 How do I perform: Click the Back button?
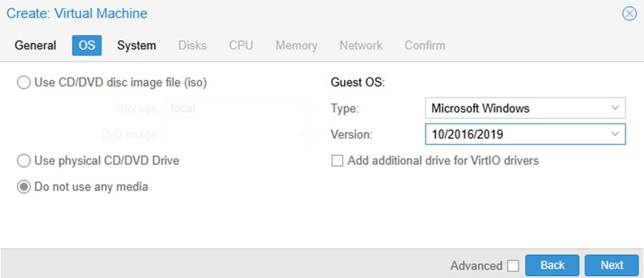pyautogui.click(x=552, y=265)
